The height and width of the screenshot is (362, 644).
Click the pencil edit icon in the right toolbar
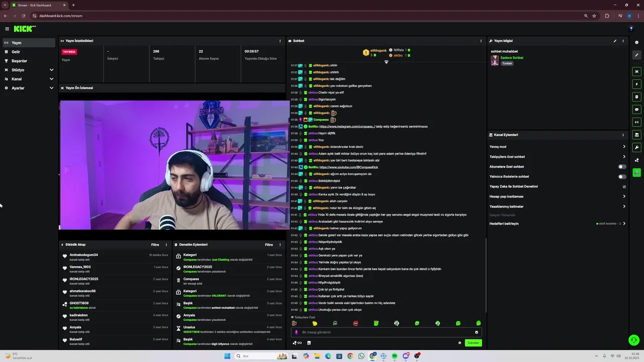coord(637,55)
